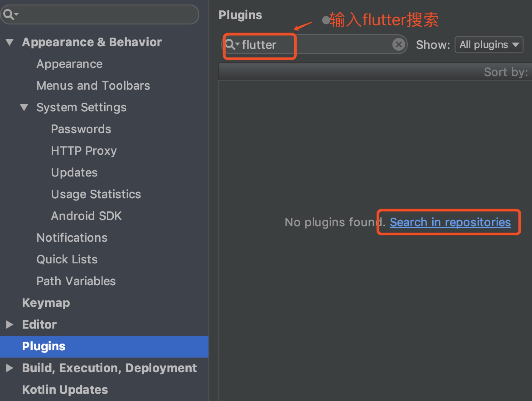Viewport: 532px width, 401px height.
Task: Open HTTP Proxy settings
Action: (x=84, y=151)
